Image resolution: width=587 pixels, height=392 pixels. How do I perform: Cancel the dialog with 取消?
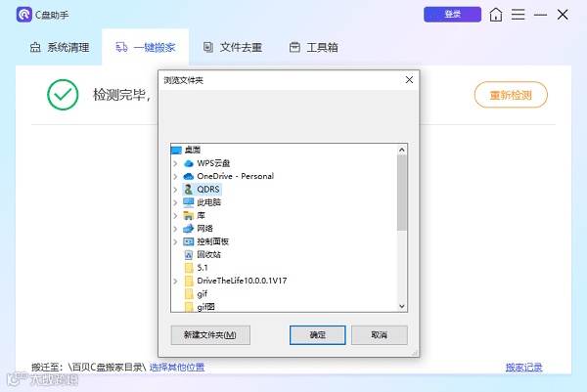point(380,334)
